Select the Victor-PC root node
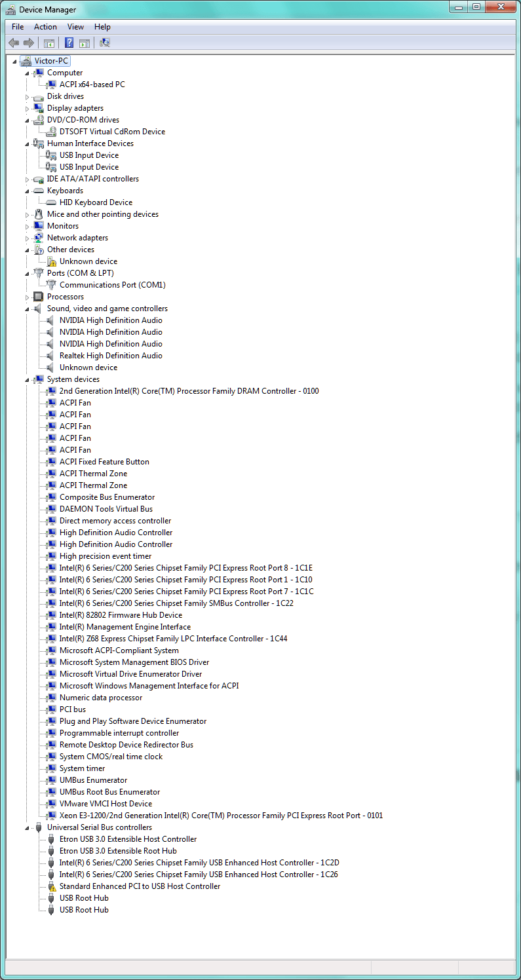The width and height of the screenshot is (521, 980). point(51,61)
